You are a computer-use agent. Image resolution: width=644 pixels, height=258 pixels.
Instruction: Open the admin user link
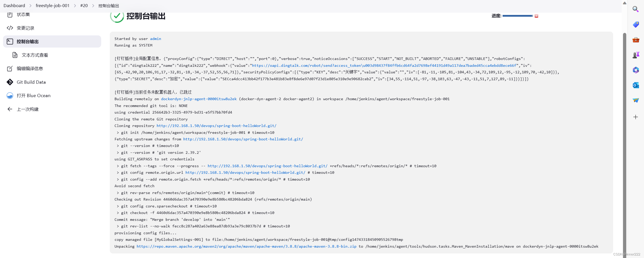[156, 39]
